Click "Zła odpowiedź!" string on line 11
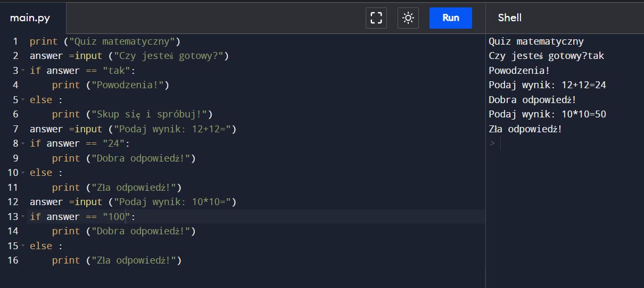The height and width of the screenshot is (288, 644). tap(134, 188)
